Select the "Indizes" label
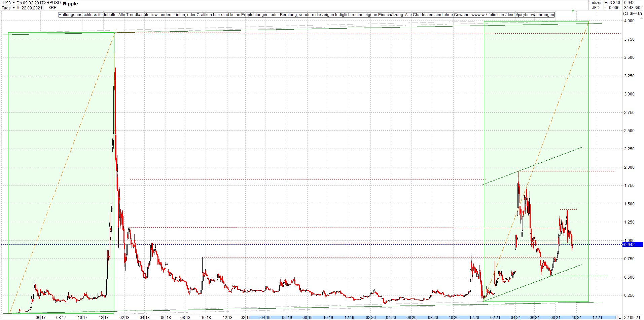Screen dimensions: 644x320 click(x=596, y=3)
